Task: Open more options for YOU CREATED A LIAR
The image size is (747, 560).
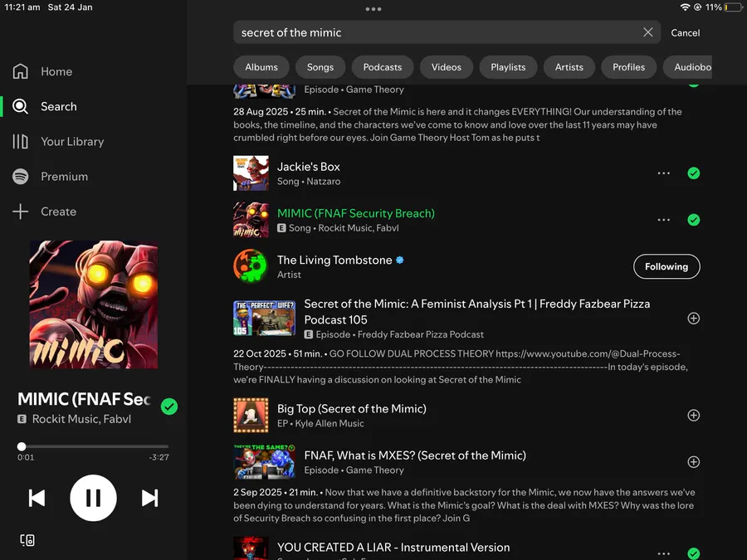Action: pos(664,553)
